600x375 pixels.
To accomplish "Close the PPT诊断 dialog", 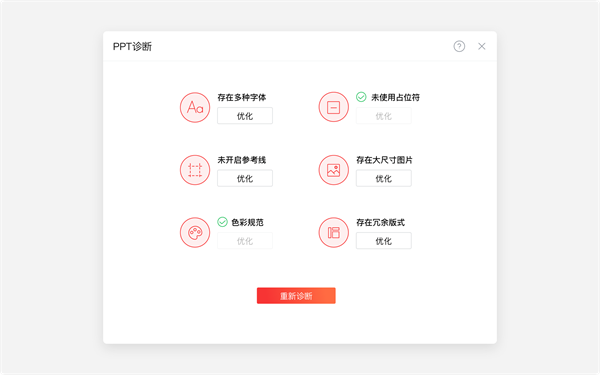I will [x=482, y=46].
